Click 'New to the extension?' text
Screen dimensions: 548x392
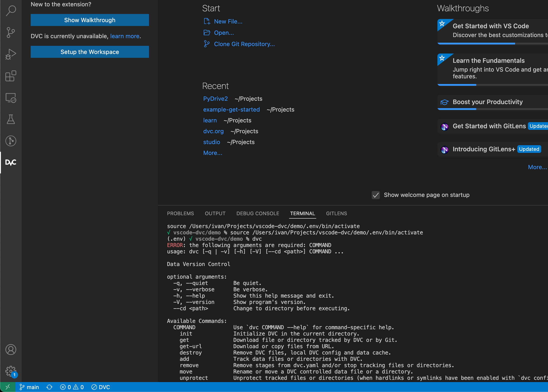(61, 4)
